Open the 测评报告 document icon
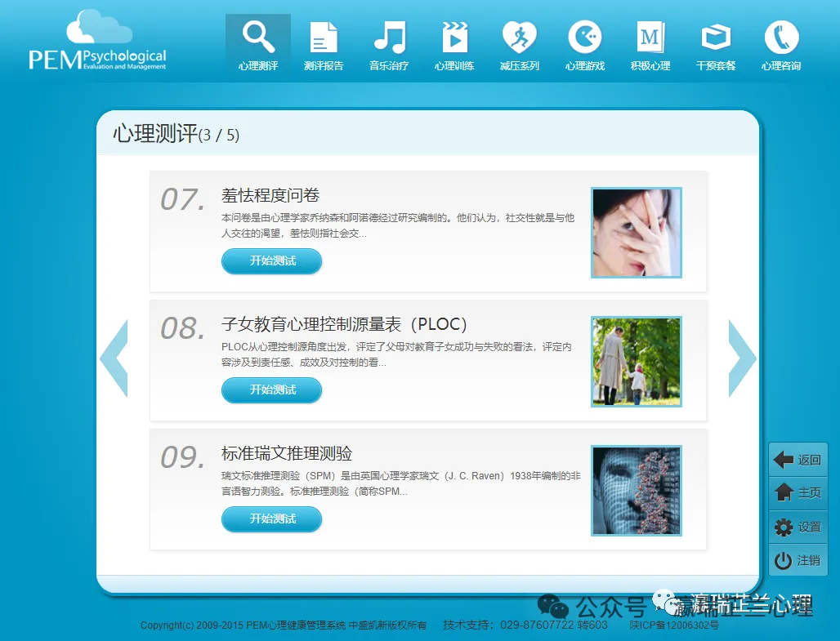Viewport: 840px width, 641px height. 324,38
